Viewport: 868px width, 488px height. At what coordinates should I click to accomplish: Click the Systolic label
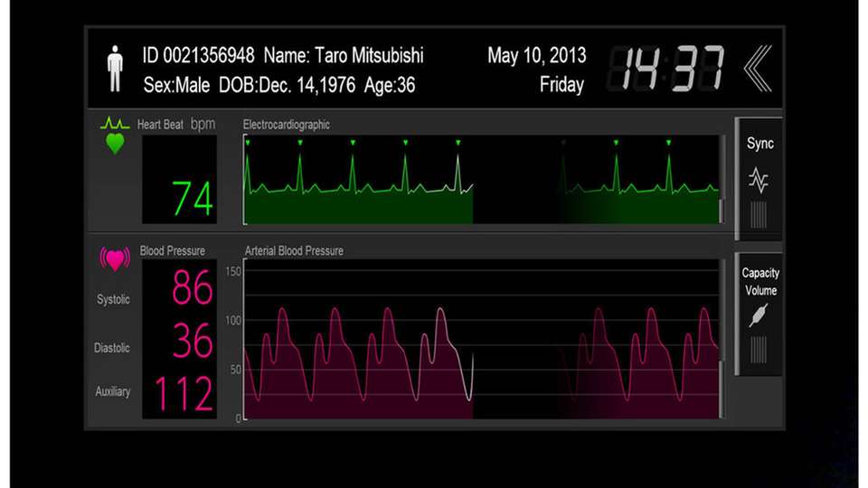113,299
